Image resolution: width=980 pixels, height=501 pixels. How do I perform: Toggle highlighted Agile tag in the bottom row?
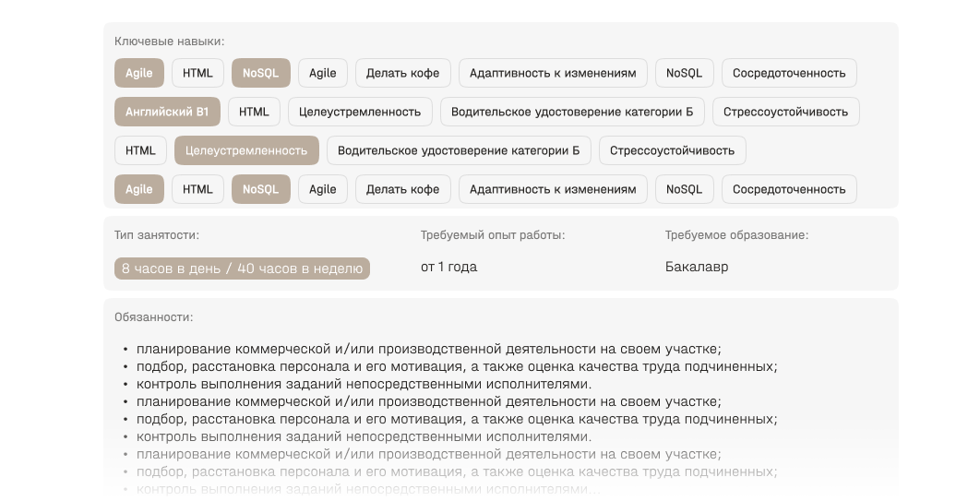(138, 189)
